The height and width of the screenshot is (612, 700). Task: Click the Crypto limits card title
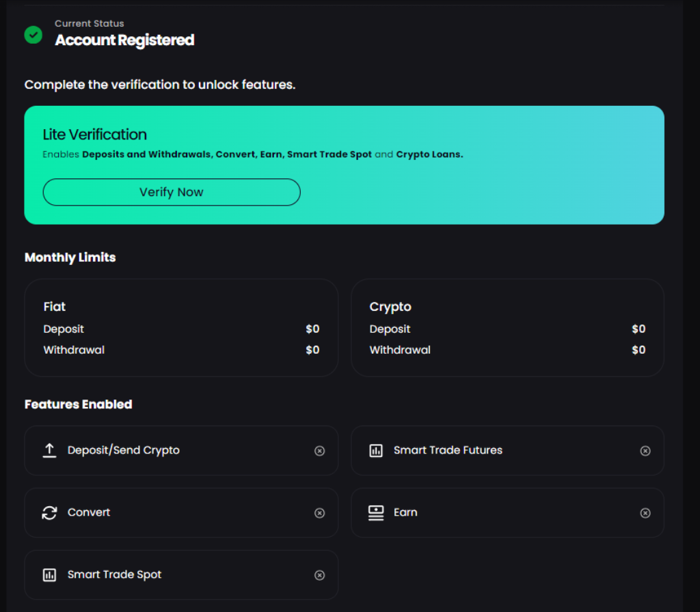click(x=390, y=307)
